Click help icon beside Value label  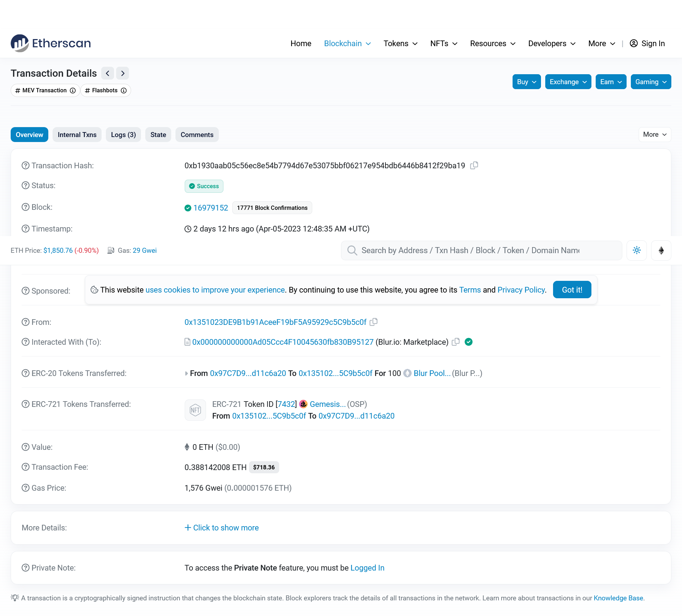pos(26,447)
